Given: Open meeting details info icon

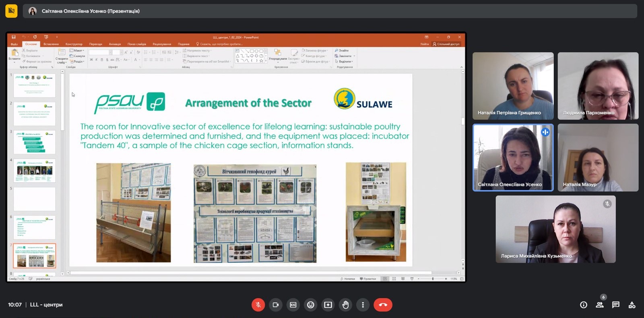Looking at the screenshot, I should pos(584,305).
